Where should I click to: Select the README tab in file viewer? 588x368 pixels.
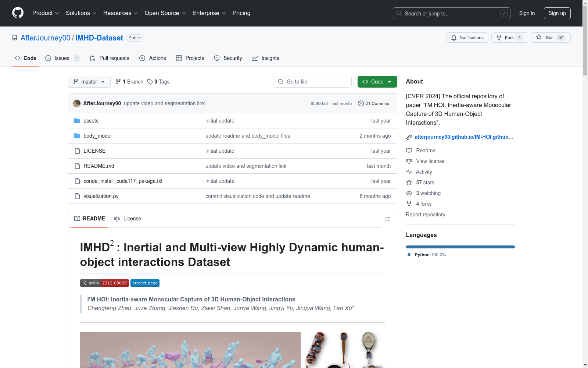pos(90,219)
